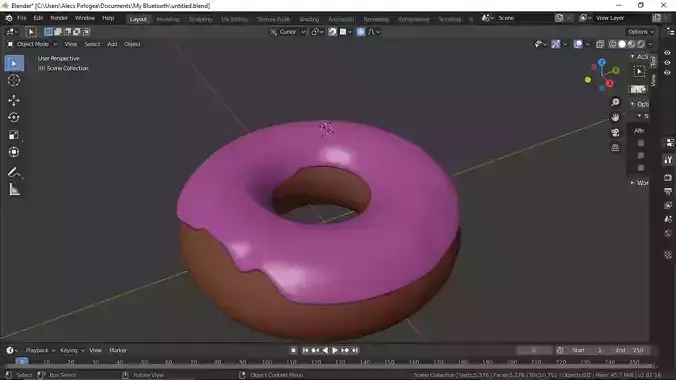Click the green Y axis gizmo ball

click(616, 70)
